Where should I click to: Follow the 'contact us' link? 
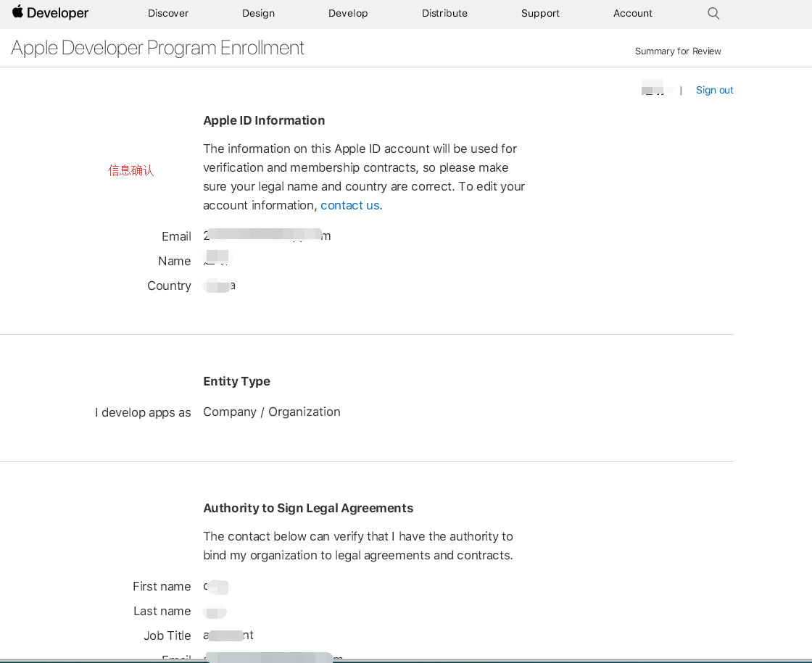(349, 205)
